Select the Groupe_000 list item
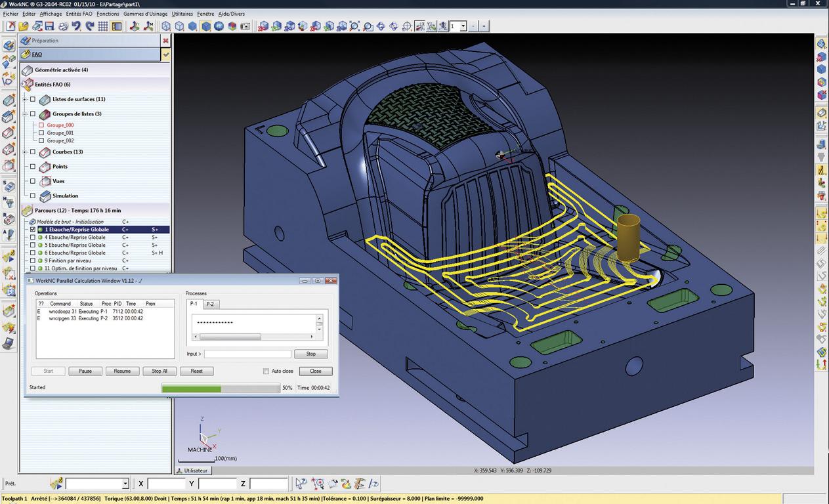 pyautogui.click(x=60, y=125)
